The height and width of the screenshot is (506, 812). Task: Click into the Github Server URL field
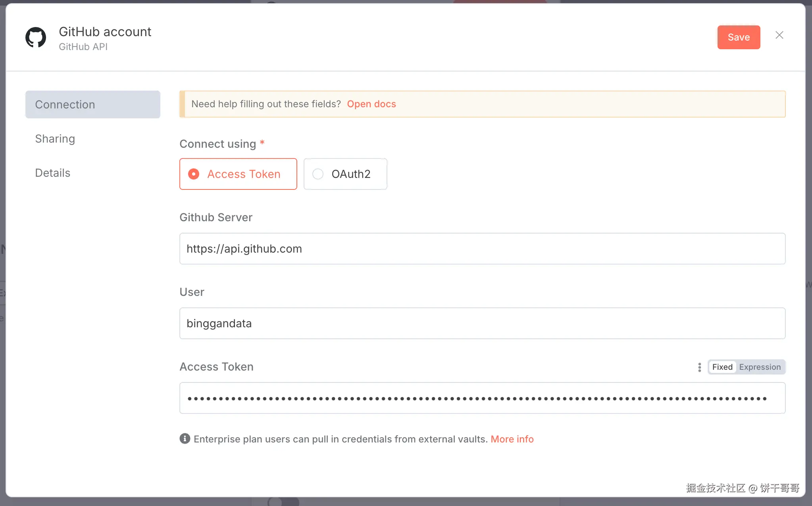click(x=482, y=249)
